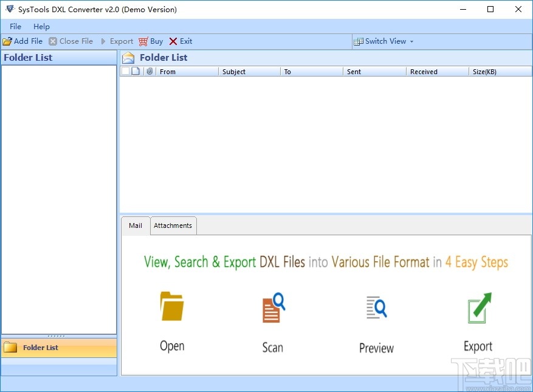Maximize the DXL Converter window
Image resolution: width=533 pixels, height=392 pixels.
click(x=490, y=9)
